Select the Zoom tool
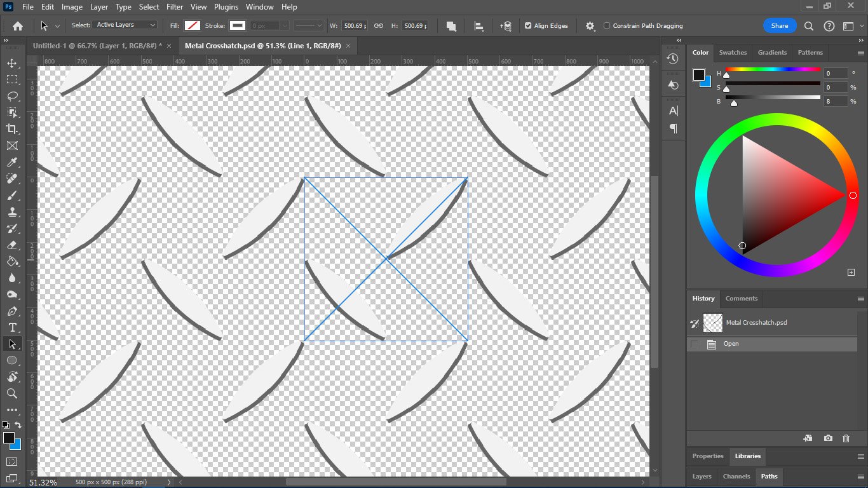Viewport: 868px width, 488px height. pos(11,393)
